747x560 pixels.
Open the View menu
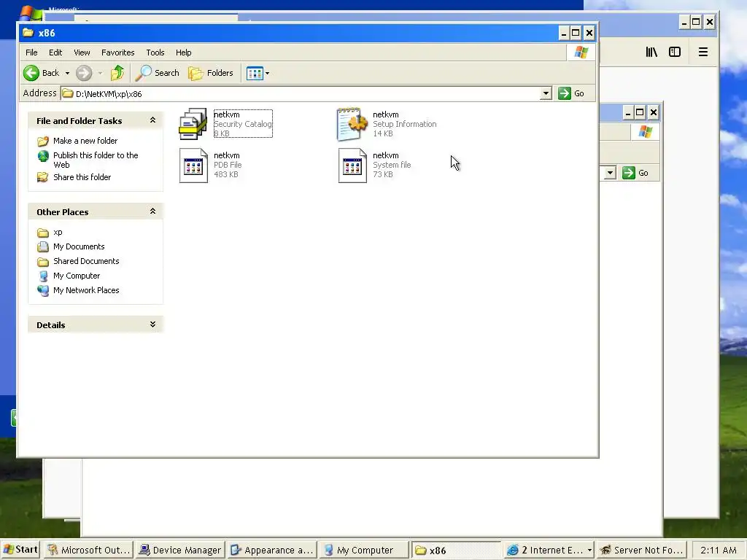point(82,52)
